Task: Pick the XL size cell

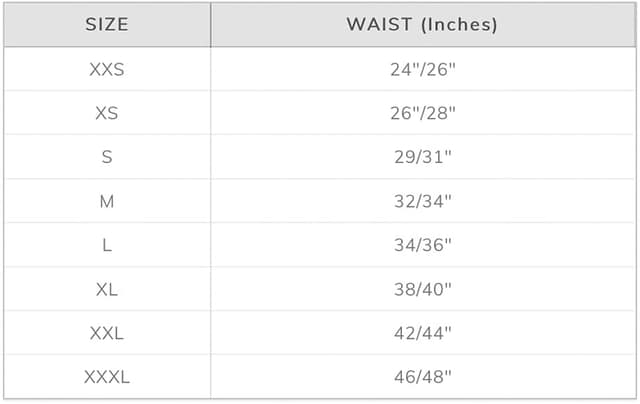Action: tap(106, 289)
